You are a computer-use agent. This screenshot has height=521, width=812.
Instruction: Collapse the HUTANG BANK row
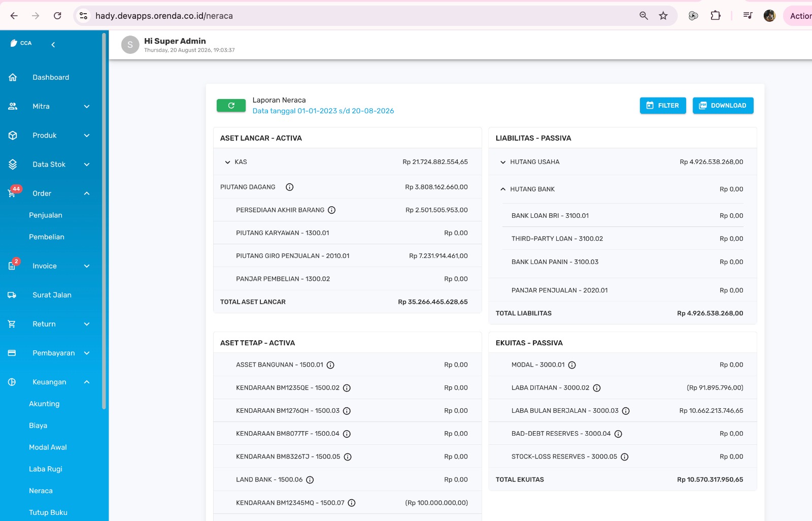coord(622,189)
